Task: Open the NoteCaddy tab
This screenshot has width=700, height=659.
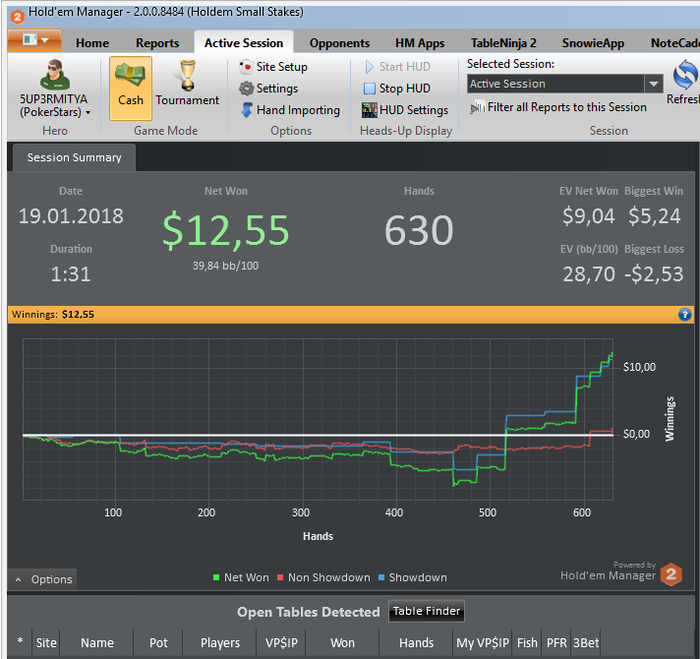Action: click(675, 43)
